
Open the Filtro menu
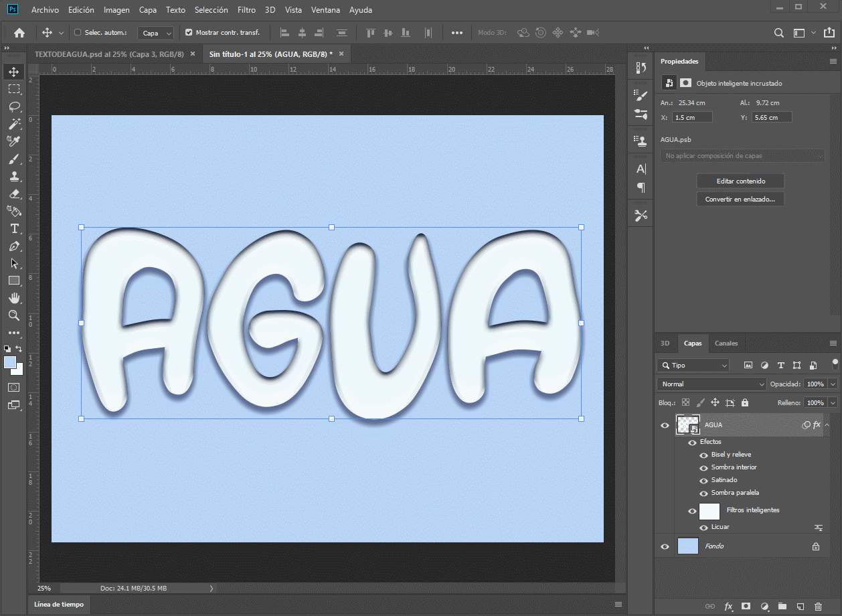point(246,10)
